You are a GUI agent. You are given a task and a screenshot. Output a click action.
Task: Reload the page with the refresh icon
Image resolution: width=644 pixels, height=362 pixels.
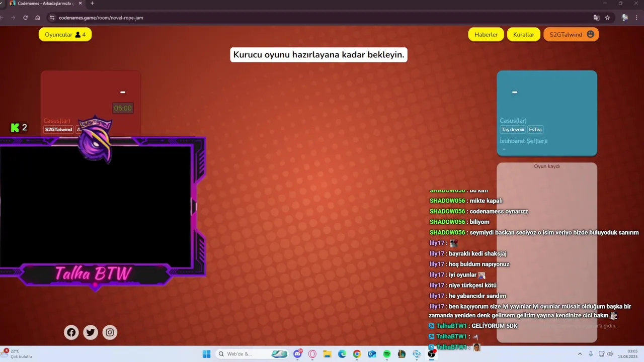coord(25,18)
